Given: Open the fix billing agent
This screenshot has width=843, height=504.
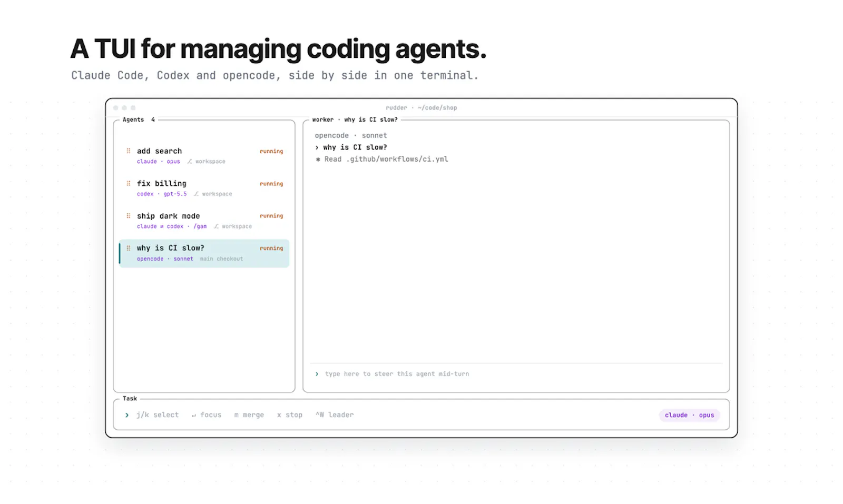Looking at the screenshot, I should [204, 188].
